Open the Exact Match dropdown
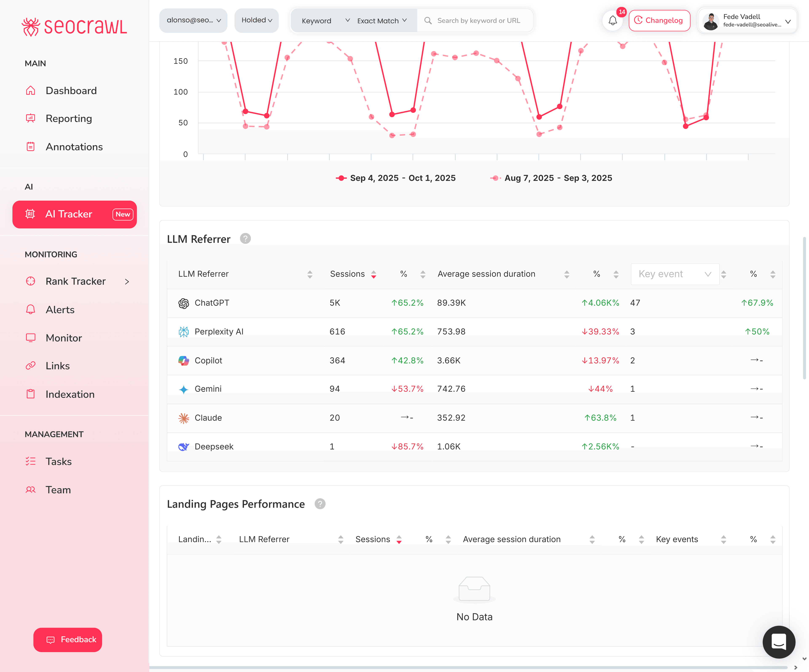Screen dimensions: 809x672 [x=381, y=20]
